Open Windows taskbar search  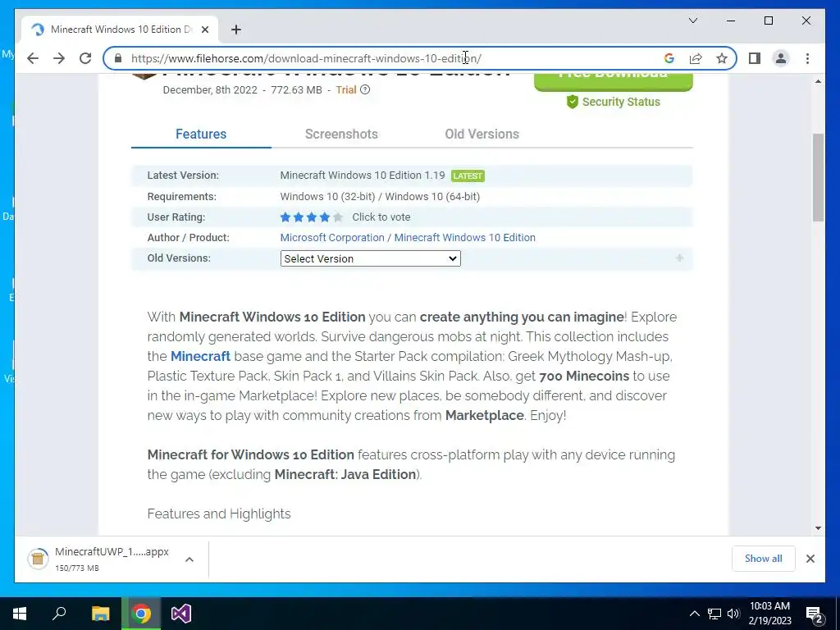[59, 614]
